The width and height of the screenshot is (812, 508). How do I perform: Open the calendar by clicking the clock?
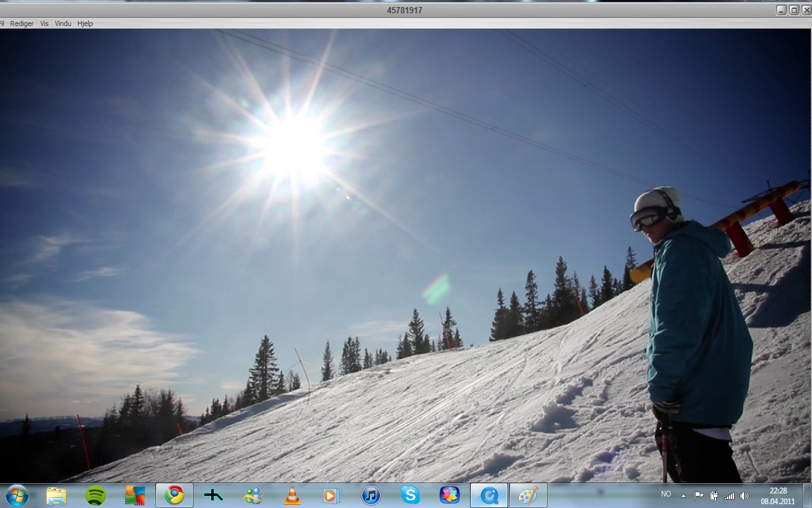[778, 495]
